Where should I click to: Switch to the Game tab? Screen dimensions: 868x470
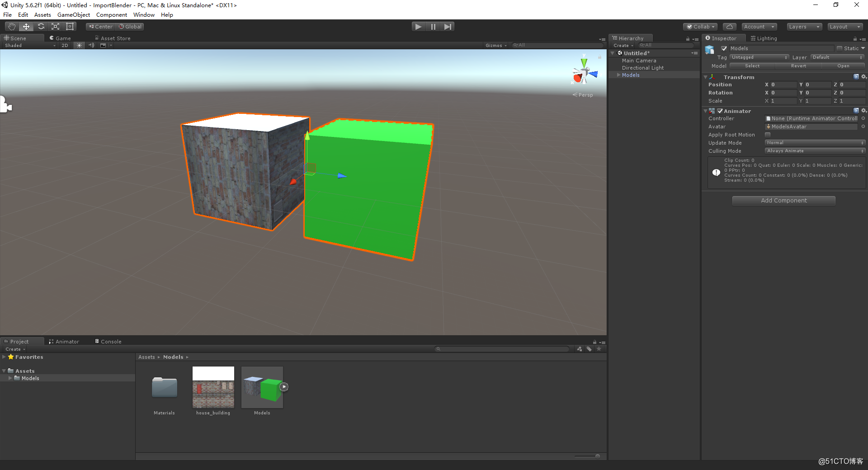pyautogui.click(x=60, y=38)
